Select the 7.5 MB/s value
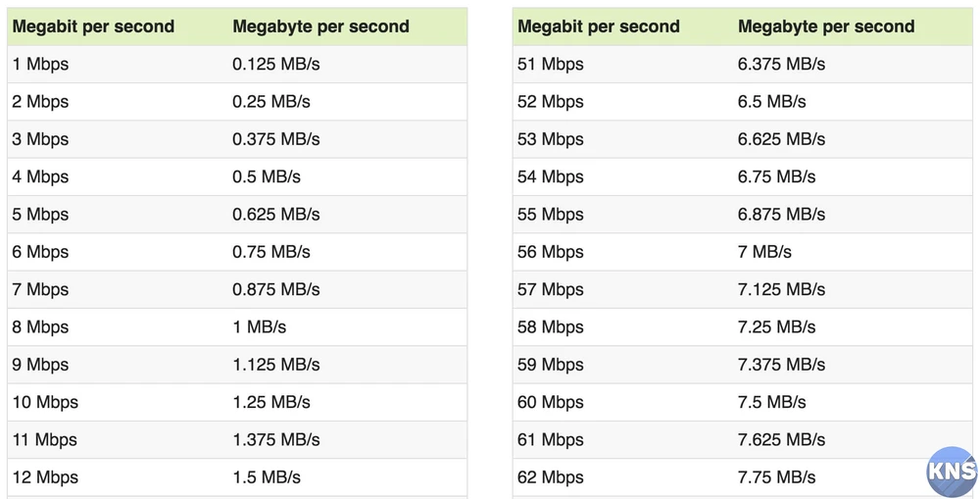Screen dimensions: 980x499 (x=772, y=402)
